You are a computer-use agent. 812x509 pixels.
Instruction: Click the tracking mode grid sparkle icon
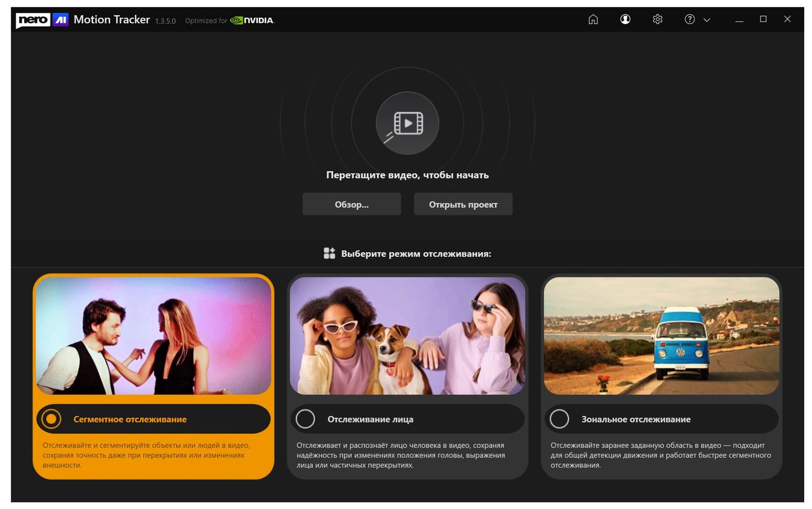tap(329, 253)
